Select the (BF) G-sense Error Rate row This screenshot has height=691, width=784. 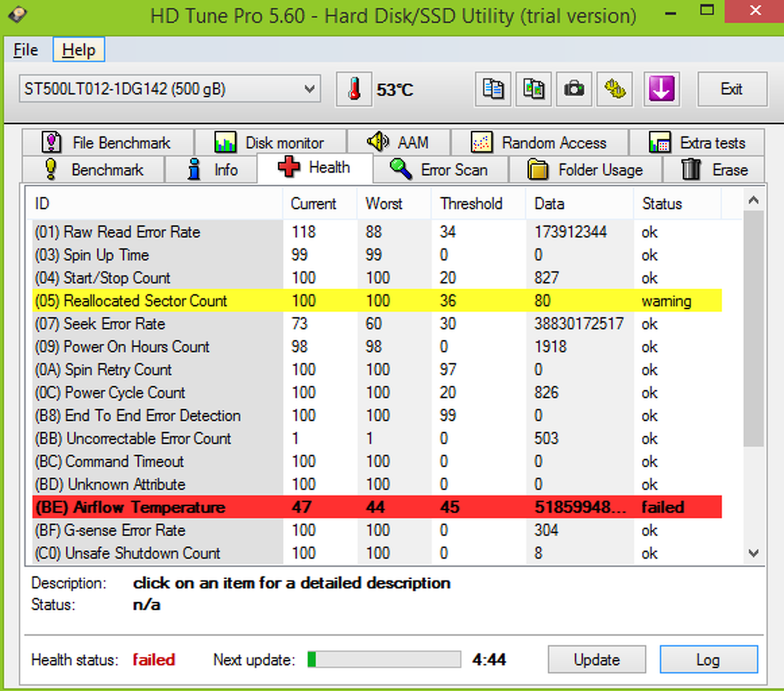tap(377, 530)
